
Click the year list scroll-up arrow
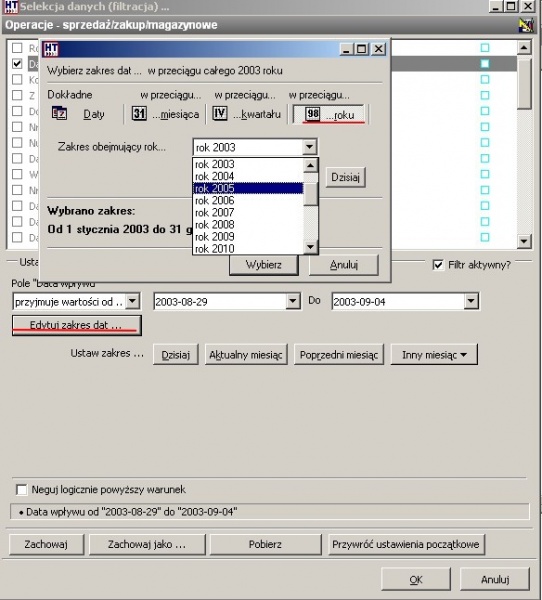point(310,166)
